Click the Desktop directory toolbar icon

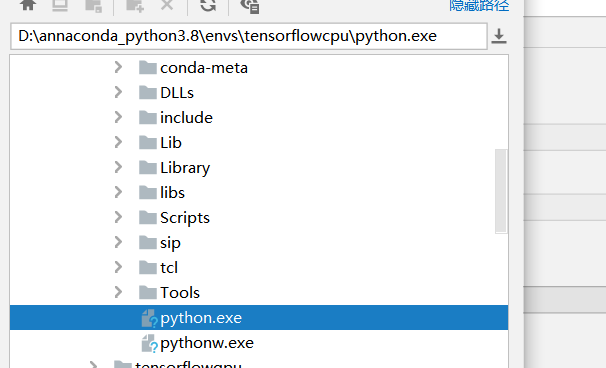[x=60, y=5]
